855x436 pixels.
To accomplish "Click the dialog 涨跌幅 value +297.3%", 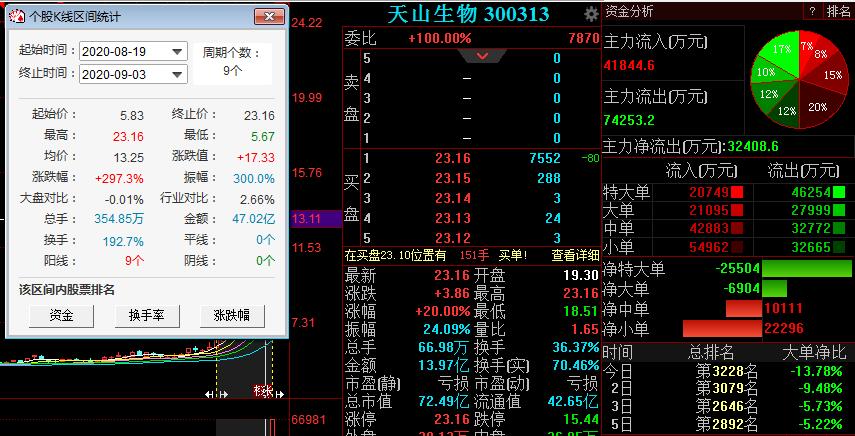I will tap(119, 179).
